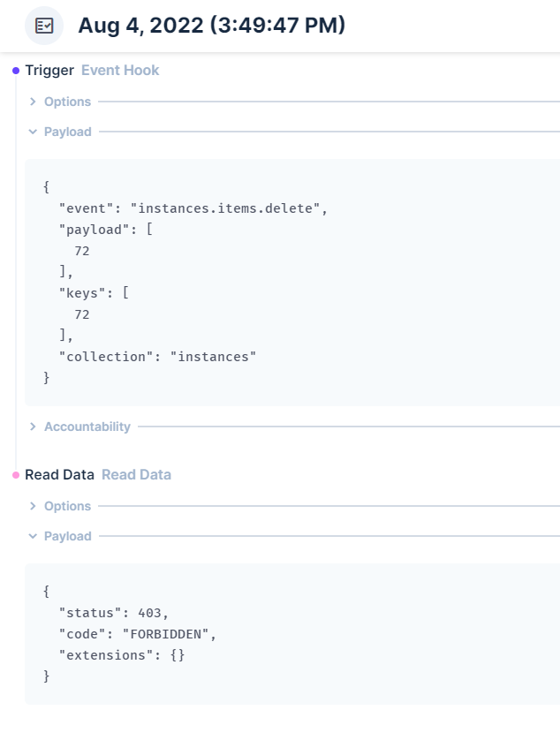Click the chevron beside Trigger Options
The image size is (560, 740).
point(33,102)
